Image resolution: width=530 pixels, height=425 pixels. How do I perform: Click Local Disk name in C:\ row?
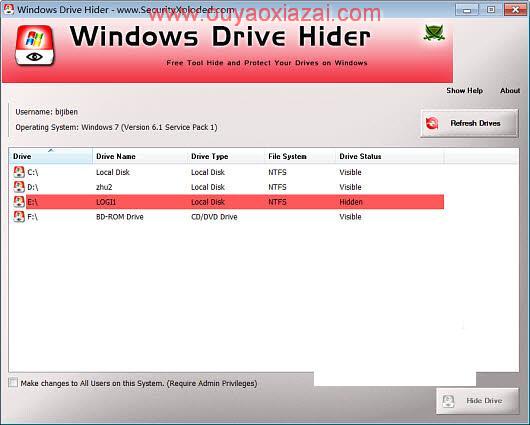coord(113,172)
